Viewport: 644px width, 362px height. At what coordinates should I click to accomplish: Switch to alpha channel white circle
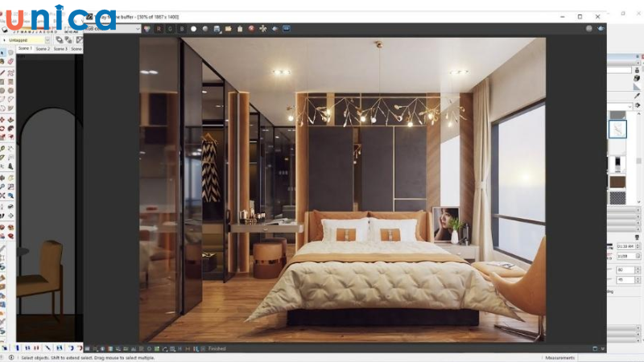point(193,29)
